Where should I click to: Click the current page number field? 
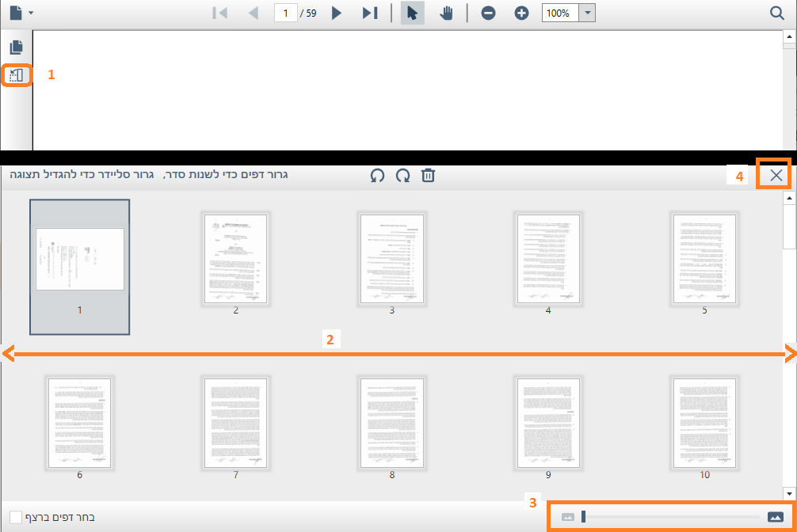point(285,13)
